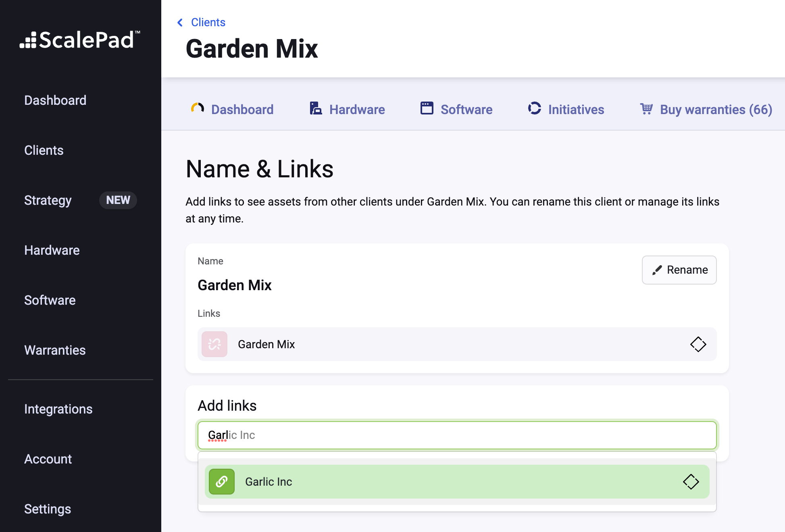Image resolution: width=785 pixels, height=532 pixels.
Task: Click the Garden Mix name under Name label
Action: tap(235, 285)
